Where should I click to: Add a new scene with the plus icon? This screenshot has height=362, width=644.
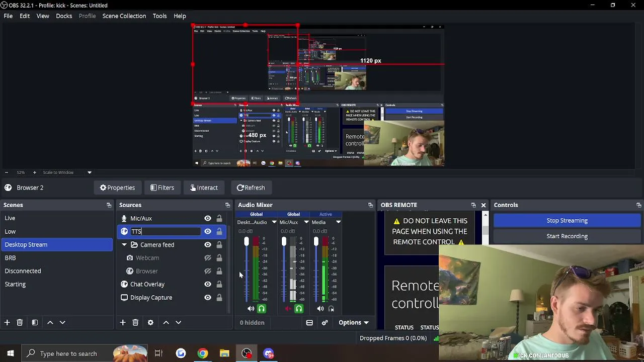7,322
